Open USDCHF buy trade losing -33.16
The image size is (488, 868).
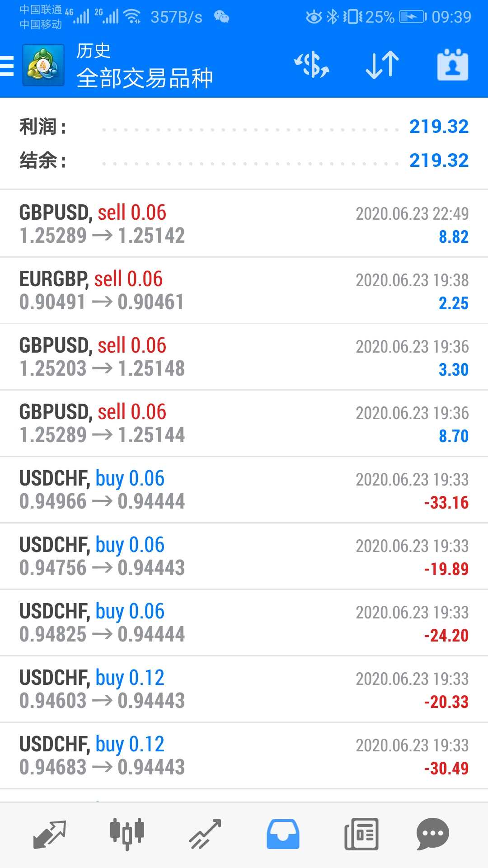(244, 490)
